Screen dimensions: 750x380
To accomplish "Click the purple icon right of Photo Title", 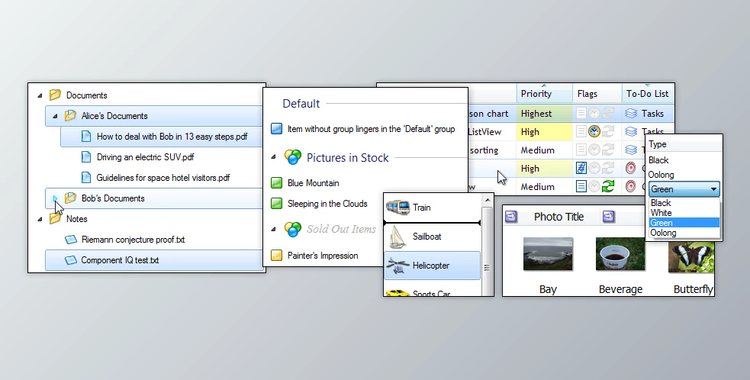I will point(608,217).
